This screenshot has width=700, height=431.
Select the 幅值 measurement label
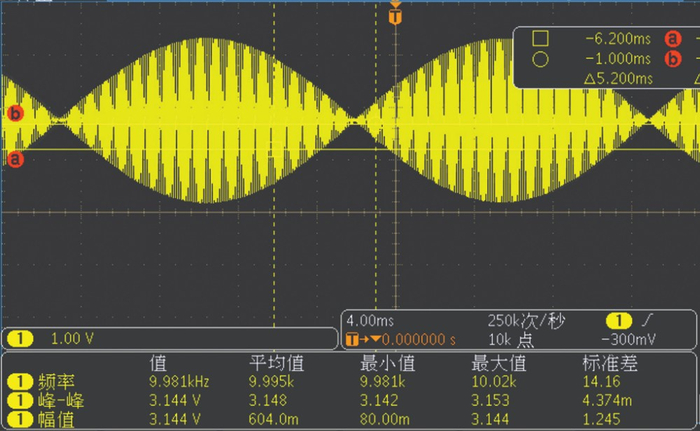pyautogui.click(x=57, y=419)
